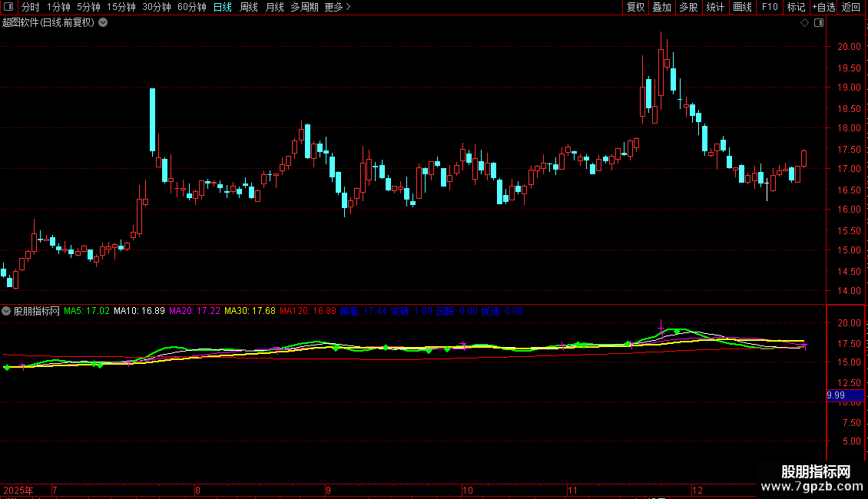Click the 复权 button

(x=635, y=7)
